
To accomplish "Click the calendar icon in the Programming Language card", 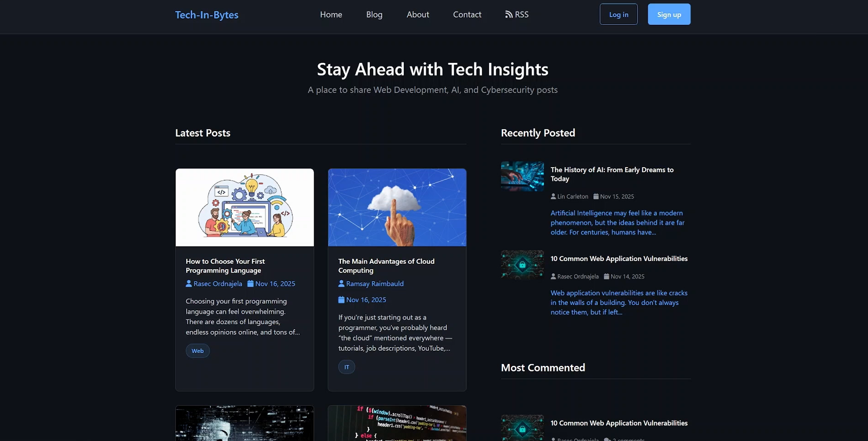I will (x=250, y=283).
